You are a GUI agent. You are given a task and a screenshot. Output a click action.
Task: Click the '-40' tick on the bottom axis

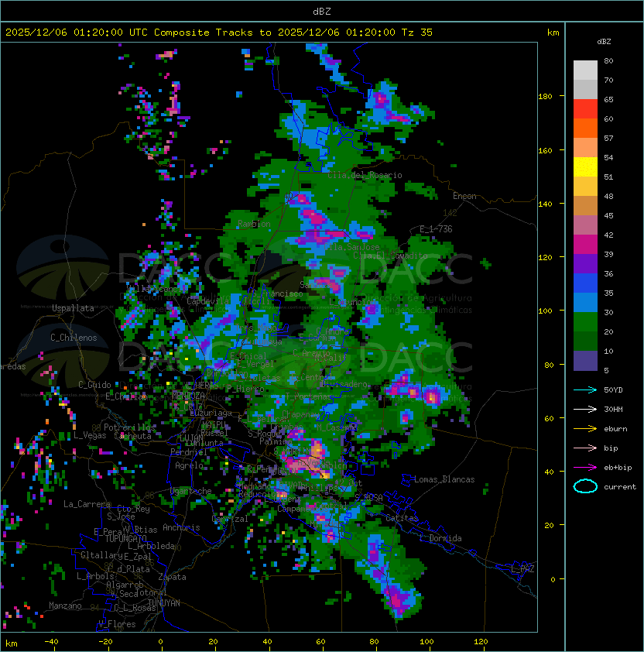click(51, 642)
